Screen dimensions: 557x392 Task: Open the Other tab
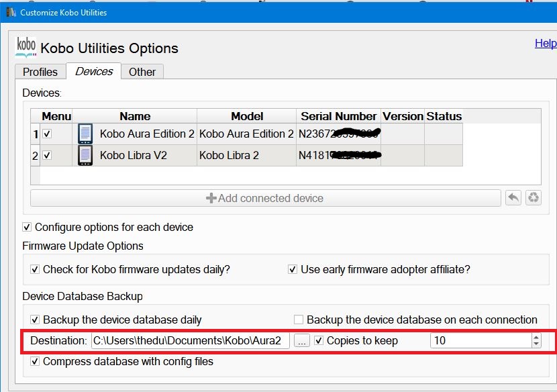coord(142,72)
